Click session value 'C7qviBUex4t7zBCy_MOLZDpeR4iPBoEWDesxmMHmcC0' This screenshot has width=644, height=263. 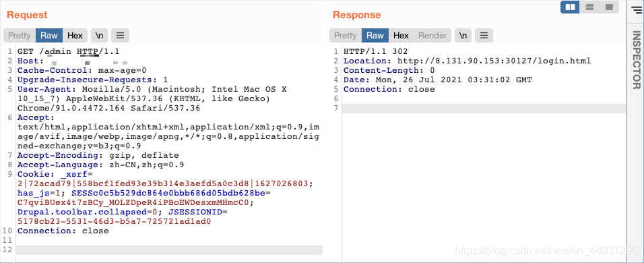[x=133, y=202]
